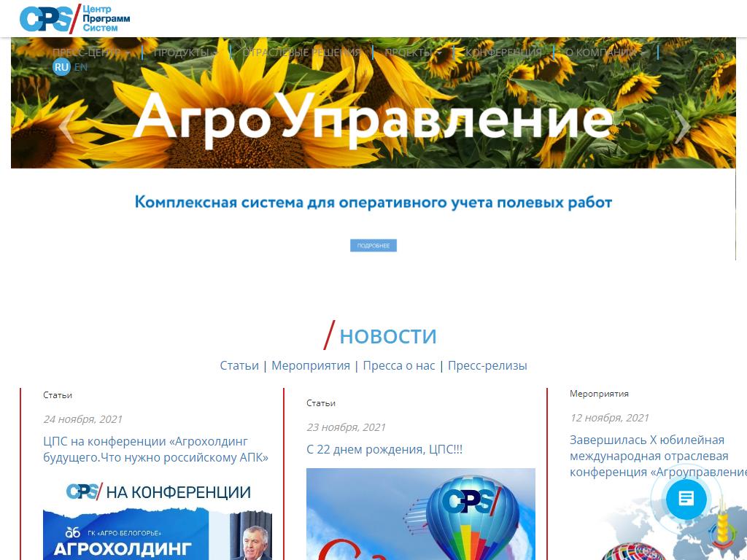
Task: Advance the banner with the right arrow
Action: coord(683,128)
